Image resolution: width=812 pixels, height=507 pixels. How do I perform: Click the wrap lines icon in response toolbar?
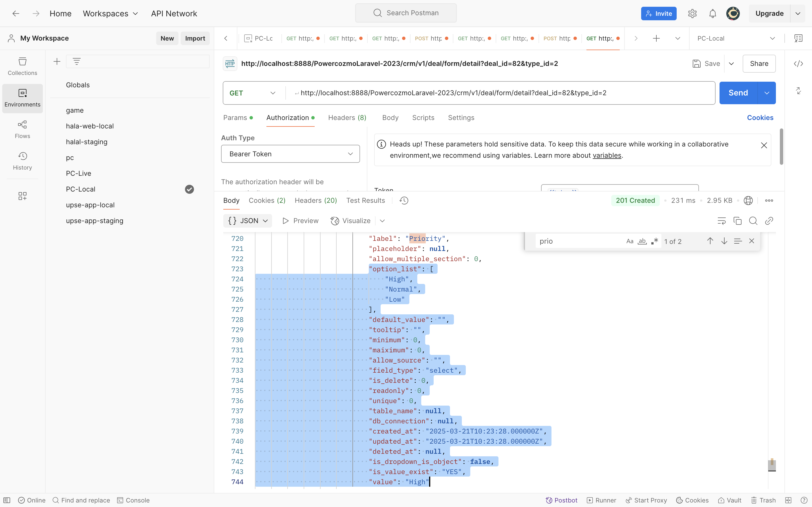click(721, 221)
